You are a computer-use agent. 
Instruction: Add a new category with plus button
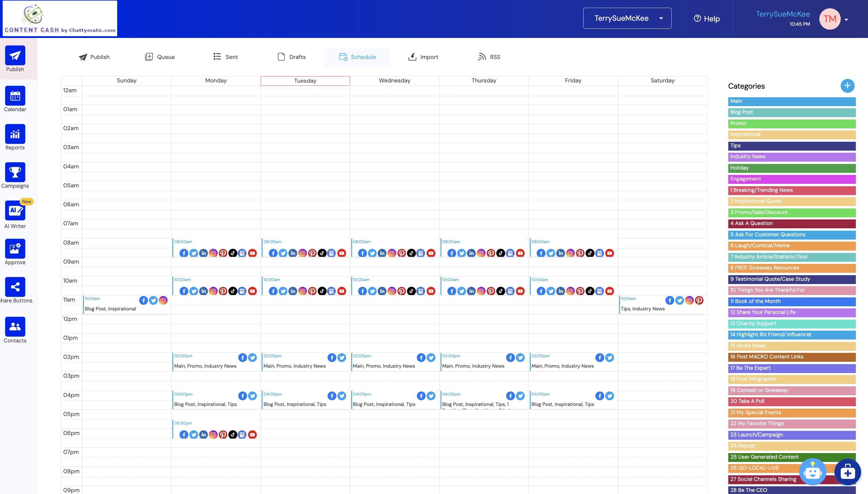pyautogui.click(x=847, y=86)
